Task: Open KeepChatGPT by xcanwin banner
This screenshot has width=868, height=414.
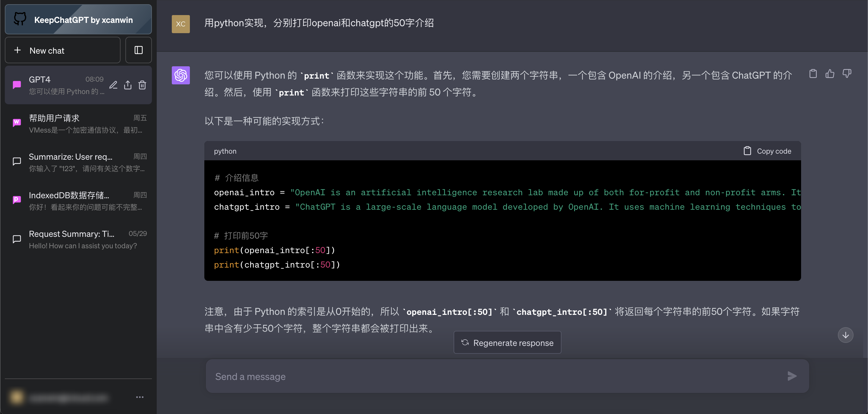Action: tap(78, 20)
